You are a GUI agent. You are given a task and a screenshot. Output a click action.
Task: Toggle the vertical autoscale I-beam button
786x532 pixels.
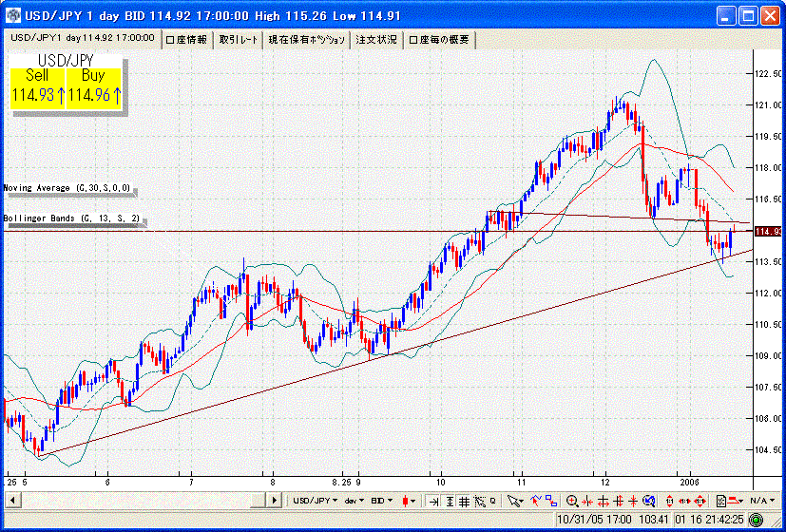450,501
